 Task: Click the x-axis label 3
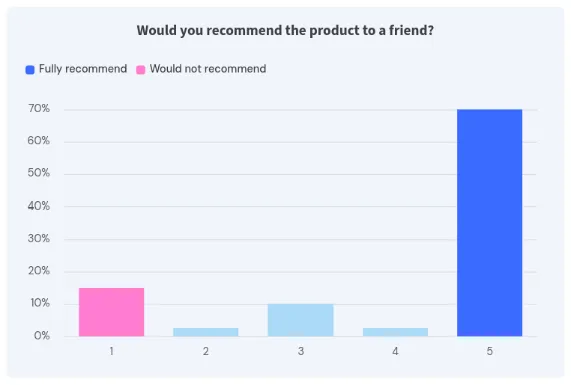[301, 351]
